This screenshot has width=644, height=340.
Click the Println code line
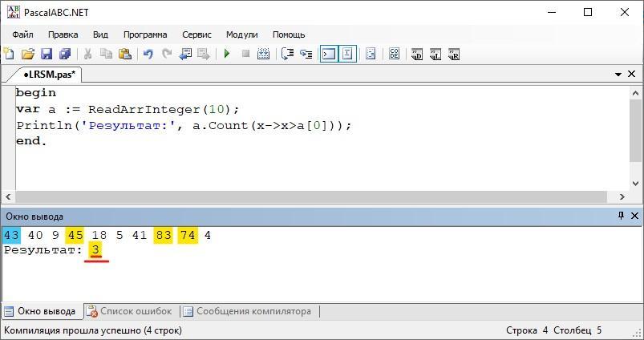point(184,125)
